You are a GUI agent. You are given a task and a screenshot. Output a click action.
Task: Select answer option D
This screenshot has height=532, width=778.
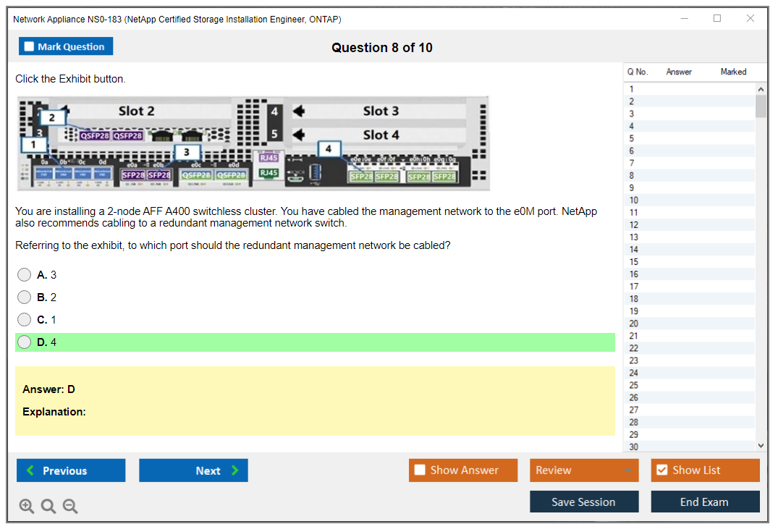(x=25, y=342)
